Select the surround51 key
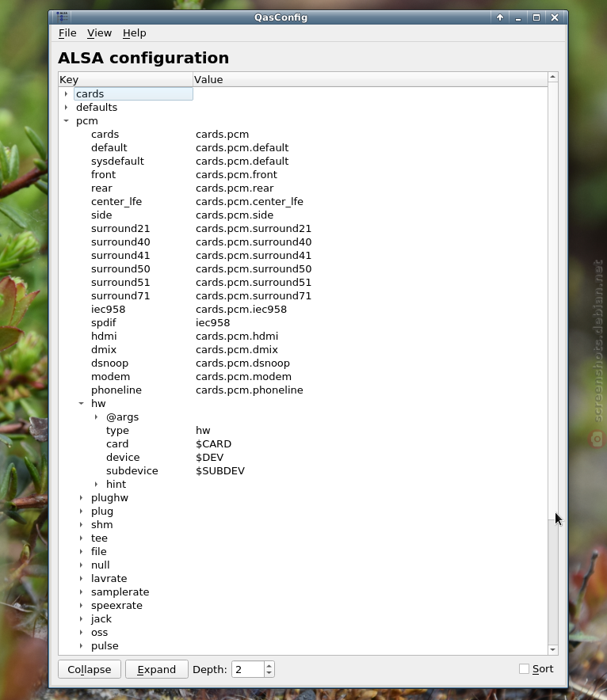This screenshot has height=700, width=607. pos(120,283)
